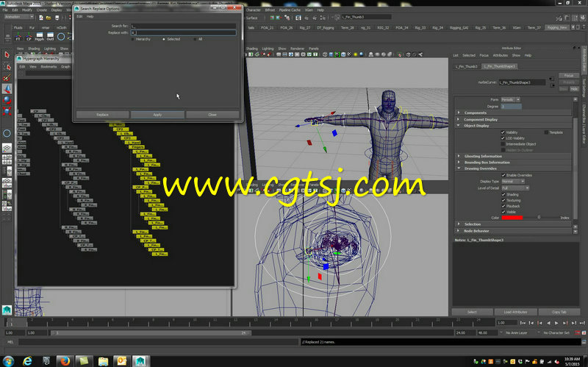Click the Save Scene icon
Image resolution: width=588 pixels, height=367 pixels.
57,18
